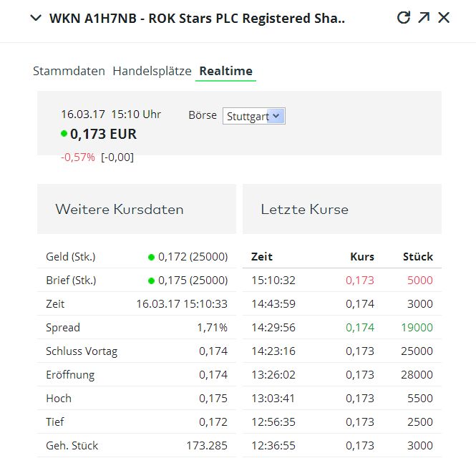Sort by the Stück column header

(x=418, y=257)
